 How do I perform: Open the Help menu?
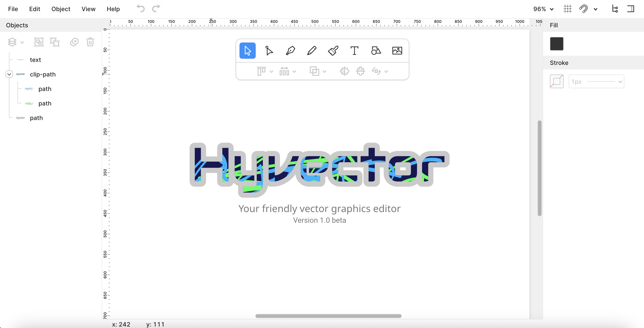(x=113, y=9)
